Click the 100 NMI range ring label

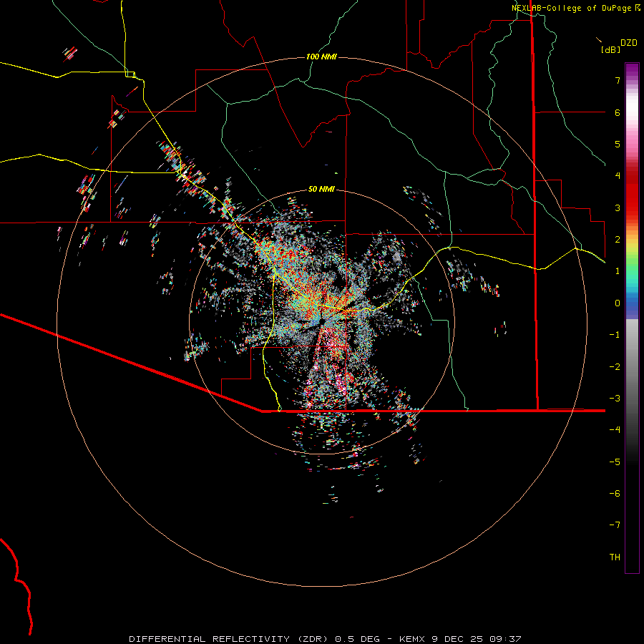point(321,57)
